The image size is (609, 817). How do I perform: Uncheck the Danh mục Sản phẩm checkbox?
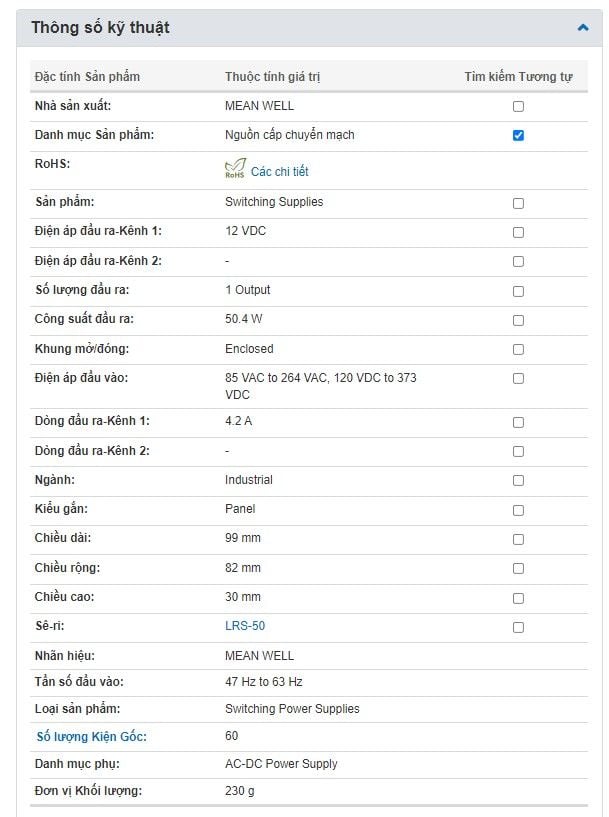(x=518, y=135)
